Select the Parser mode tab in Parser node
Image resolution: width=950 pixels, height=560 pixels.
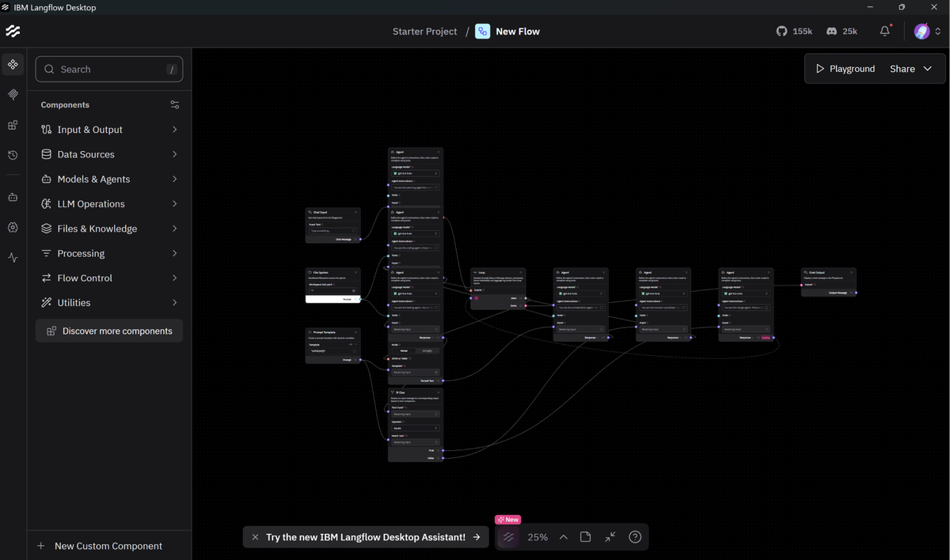[404, 350]
